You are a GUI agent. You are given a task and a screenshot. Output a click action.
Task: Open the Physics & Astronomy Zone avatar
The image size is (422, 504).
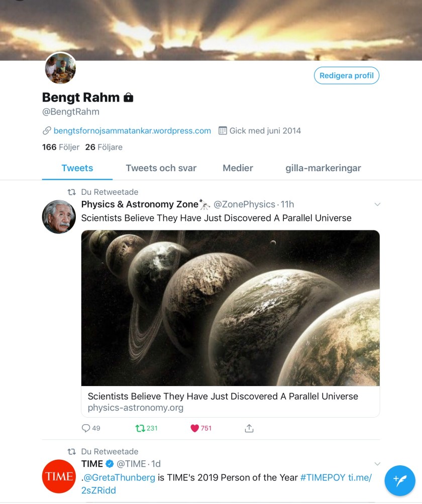click(x=59, y=216)
